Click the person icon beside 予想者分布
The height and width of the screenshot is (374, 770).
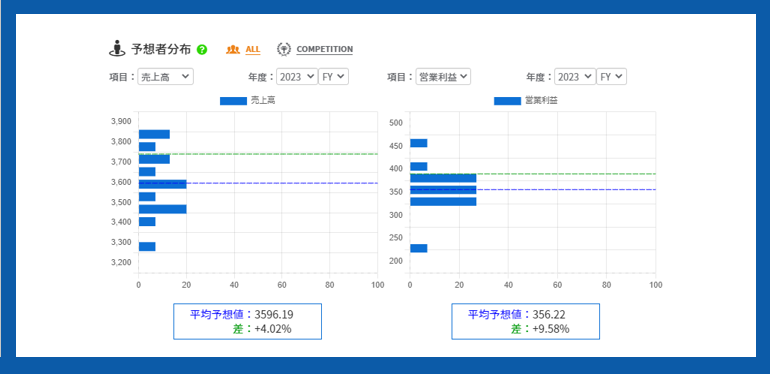coord(117,49)
